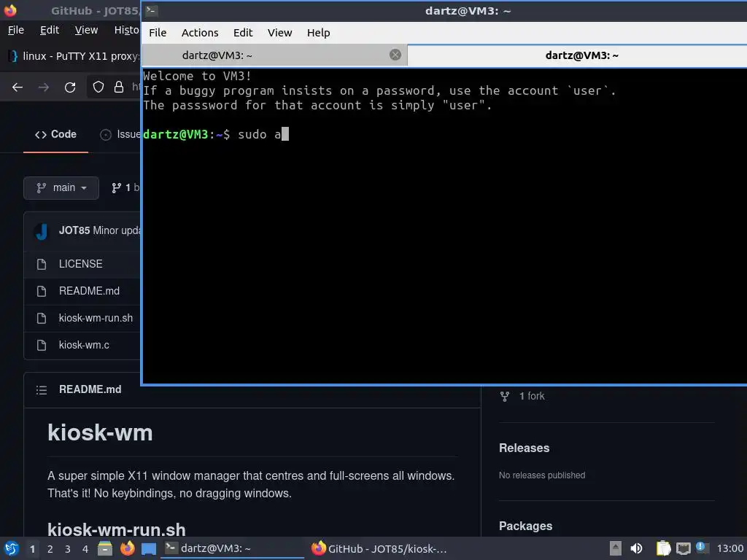Open the terminal Edit menu
The height and width of the screenshot is (560, 747).
pos(242,33)
